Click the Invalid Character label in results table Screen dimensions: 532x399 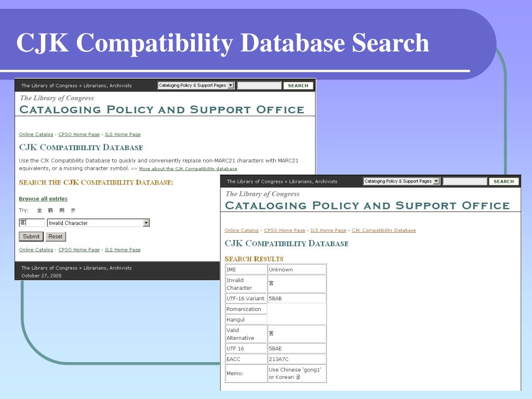point(246,284)
